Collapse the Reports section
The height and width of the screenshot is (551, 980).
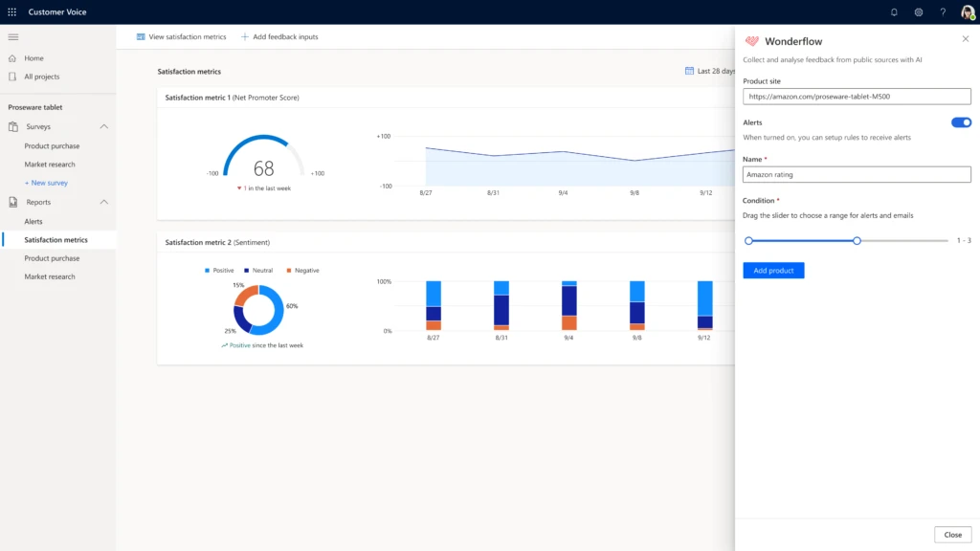103,202
